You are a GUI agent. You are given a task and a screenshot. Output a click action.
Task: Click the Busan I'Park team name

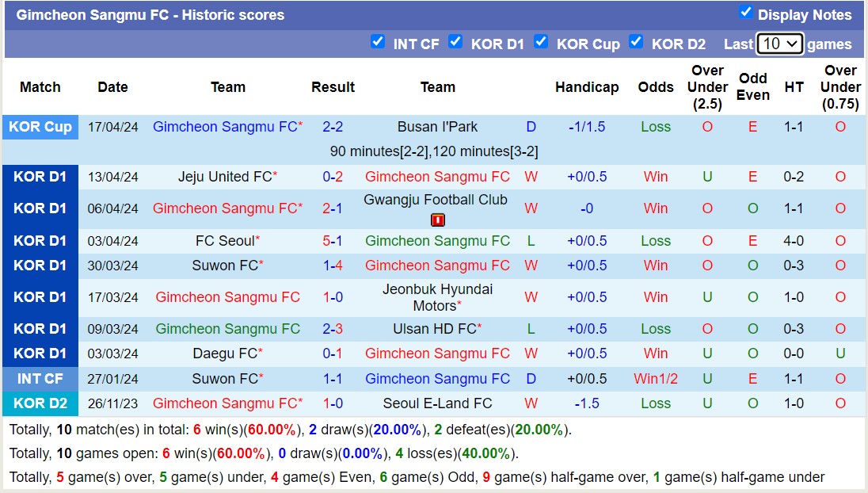439,127
